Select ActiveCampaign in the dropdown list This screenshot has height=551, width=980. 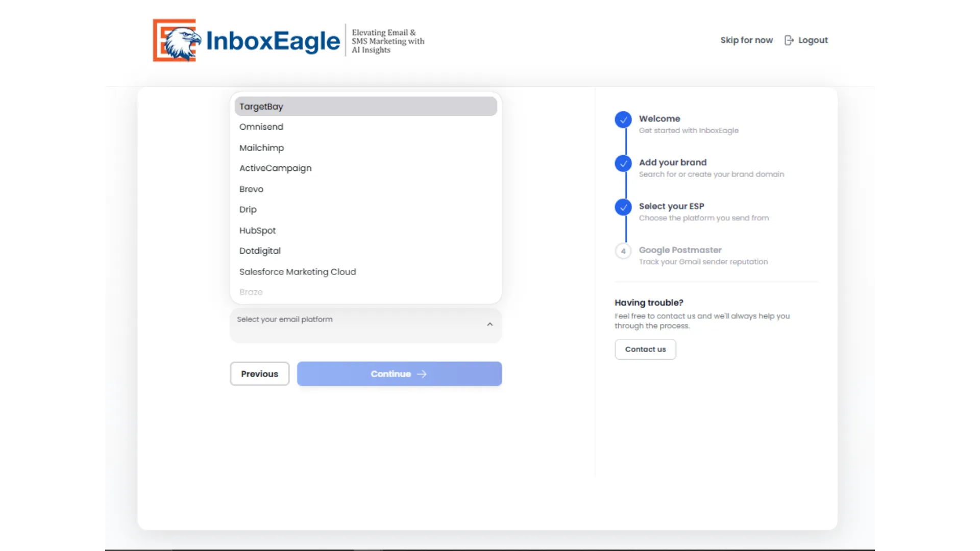tap(365, 168)
